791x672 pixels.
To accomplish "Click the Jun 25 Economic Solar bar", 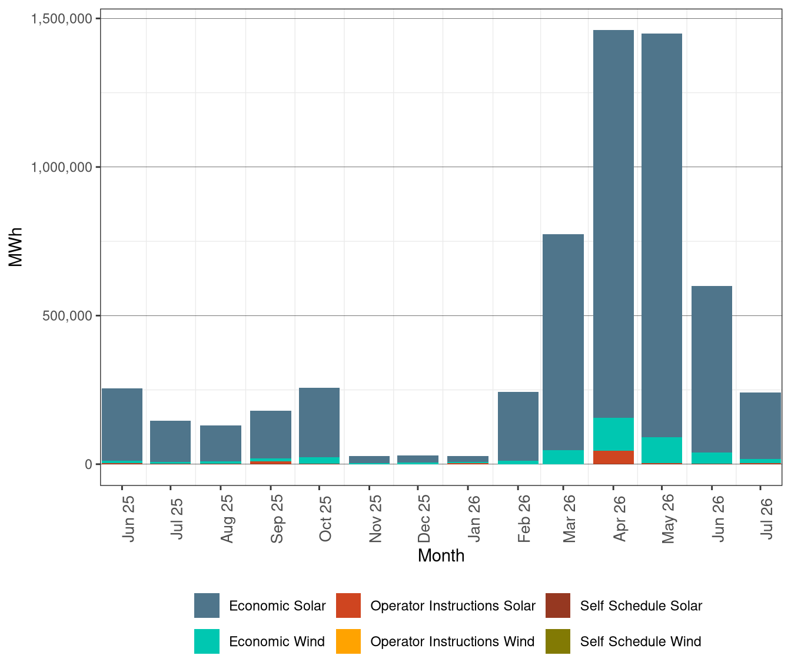I will (122, 424).
